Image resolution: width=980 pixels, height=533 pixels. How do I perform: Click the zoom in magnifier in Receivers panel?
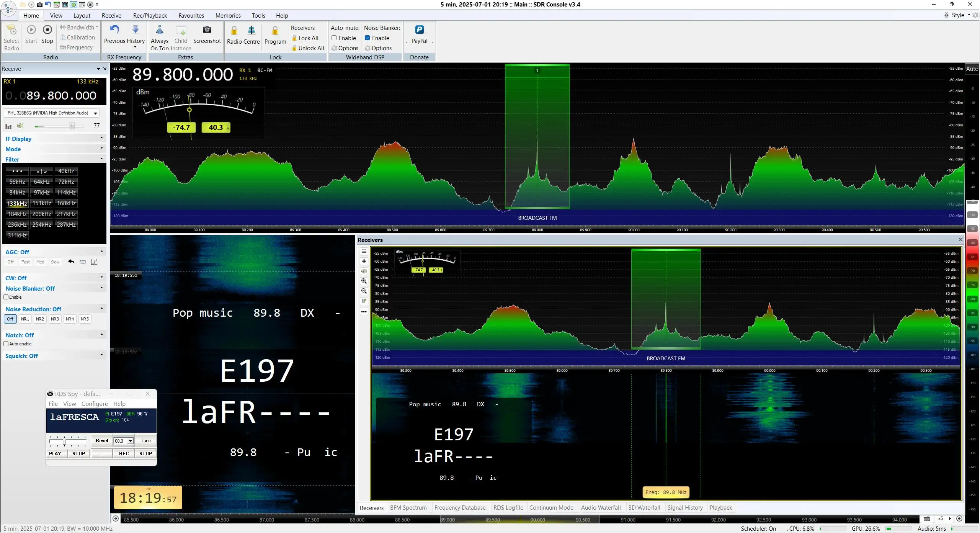click(364, 281)
